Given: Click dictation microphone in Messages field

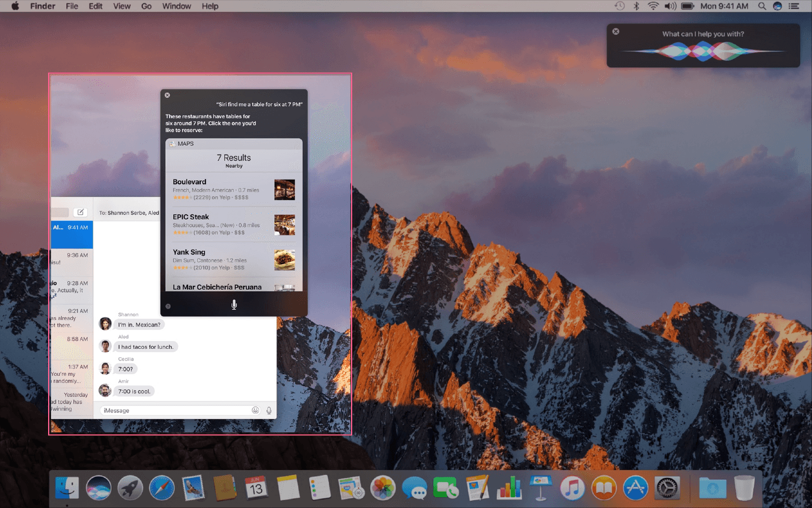Looking at the screenshot, I should click(x=269, y=410).
